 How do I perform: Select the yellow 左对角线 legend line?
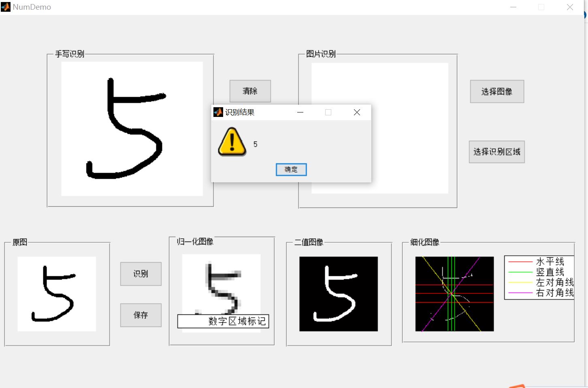tap(520, 282)
